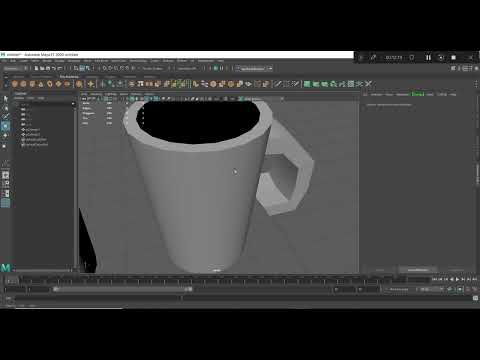
Task: Click the first green UV editor shelf icon
Action: [x=307, y=84]
